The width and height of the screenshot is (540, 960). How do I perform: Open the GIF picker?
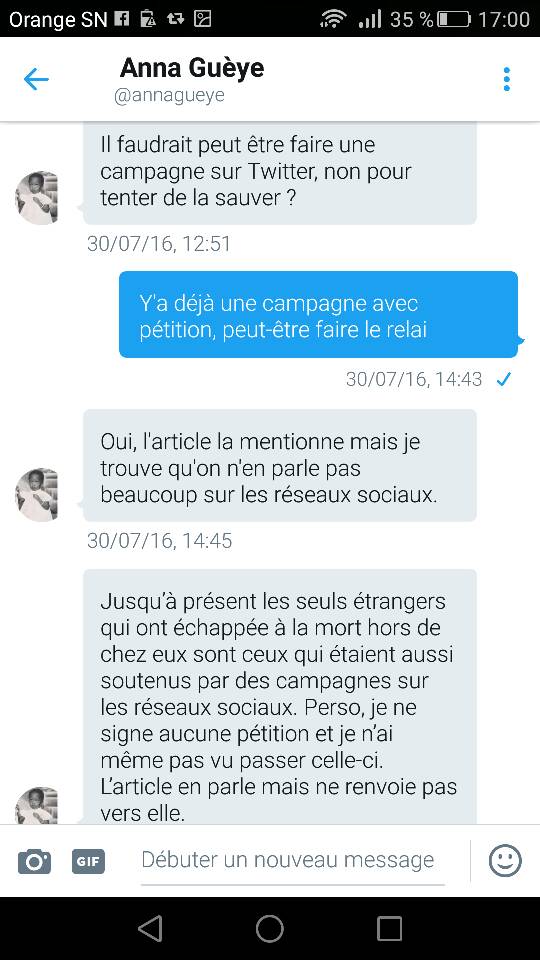88,861
